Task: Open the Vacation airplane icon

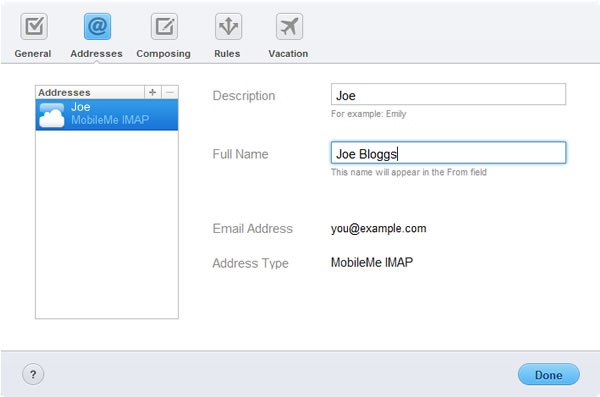Action: [x=289, y=26]
